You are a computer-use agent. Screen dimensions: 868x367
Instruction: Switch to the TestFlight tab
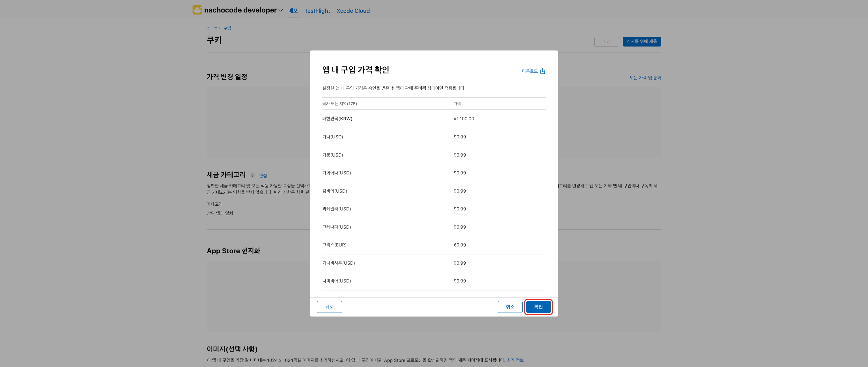pos(317,11)
